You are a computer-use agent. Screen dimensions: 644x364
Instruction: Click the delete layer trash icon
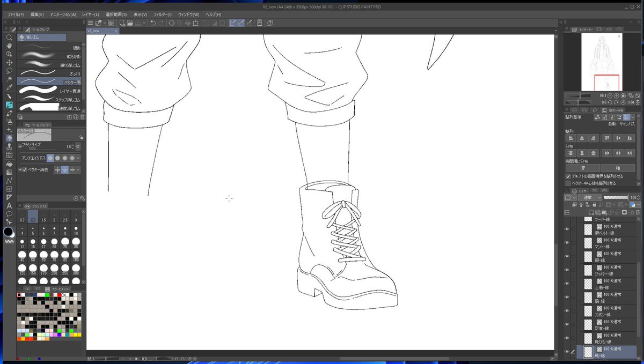coord(638,212)
